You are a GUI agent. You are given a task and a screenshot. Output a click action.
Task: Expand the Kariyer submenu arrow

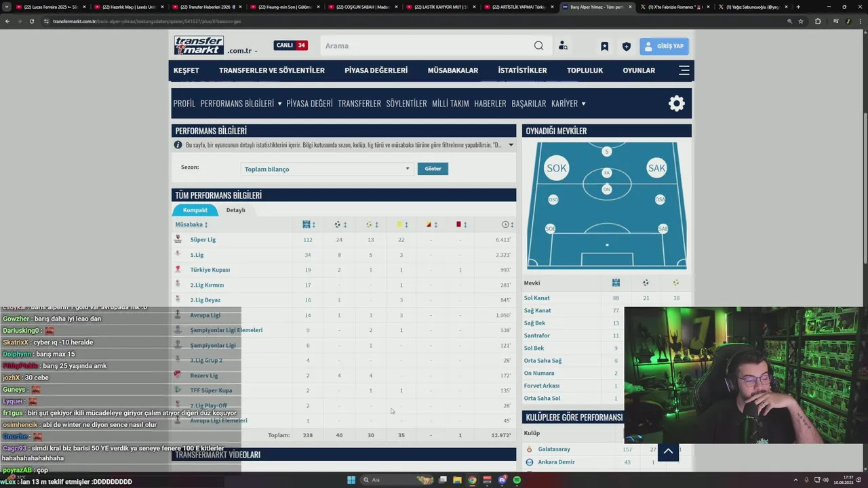(x=583, y=104)
